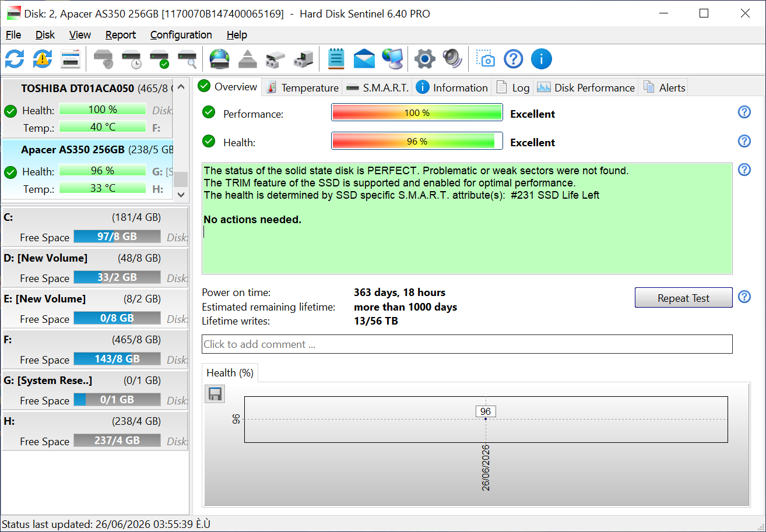
Task: Switch to the Information tab
Action: pos(452,87)
